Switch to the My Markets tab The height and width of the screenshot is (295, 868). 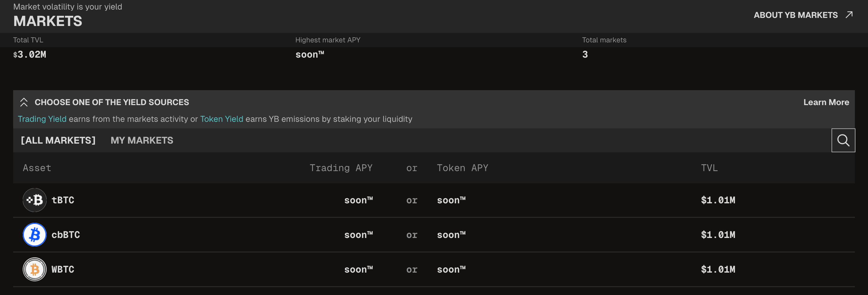click(141, 140)
